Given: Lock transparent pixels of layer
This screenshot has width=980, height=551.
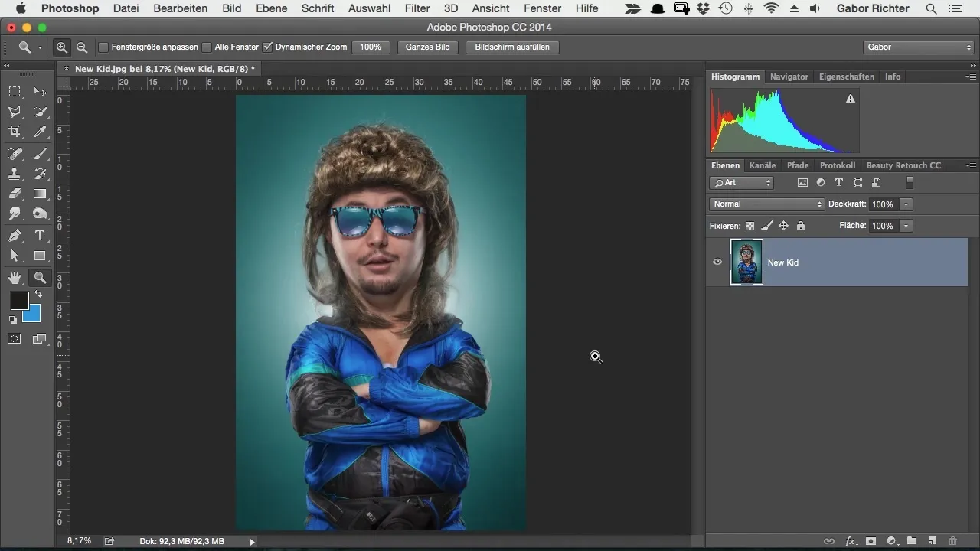Looking at the screenshot, I should [750, 226].
